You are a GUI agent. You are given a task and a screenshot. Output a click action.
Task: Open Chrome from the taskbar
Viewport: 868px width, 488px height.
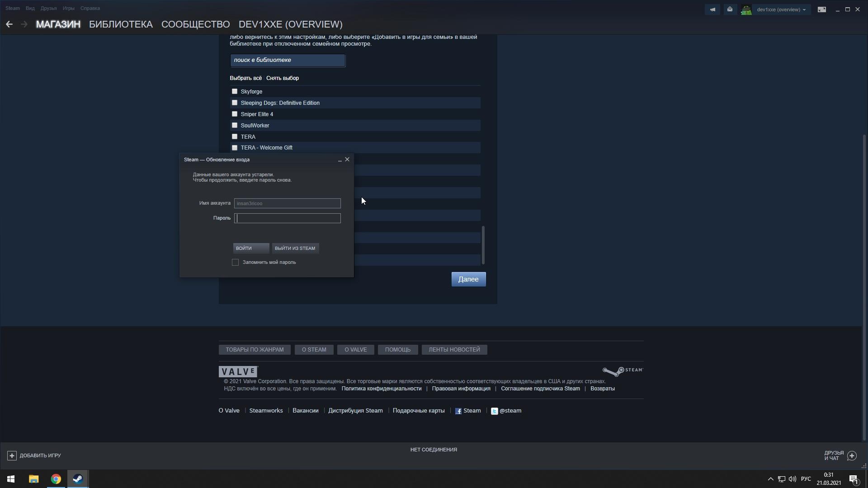[x=56, y=479]
